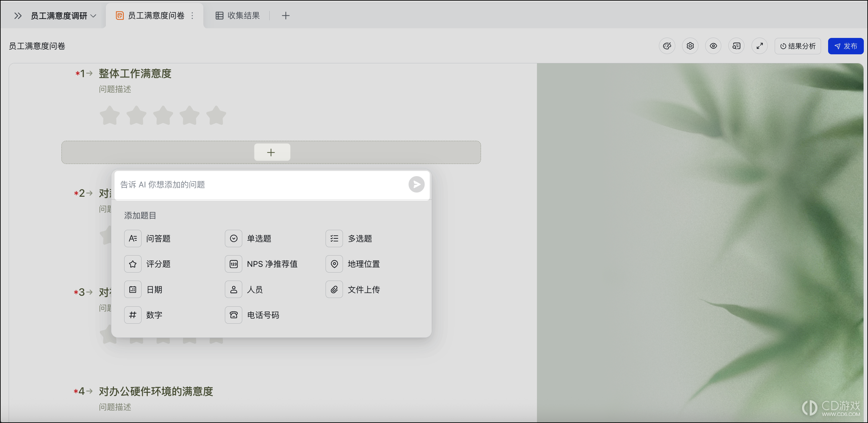Screen dimensions: 868x423
Task: Open the 员工满意度问卷 tab options menu
Action: (192, 16)
